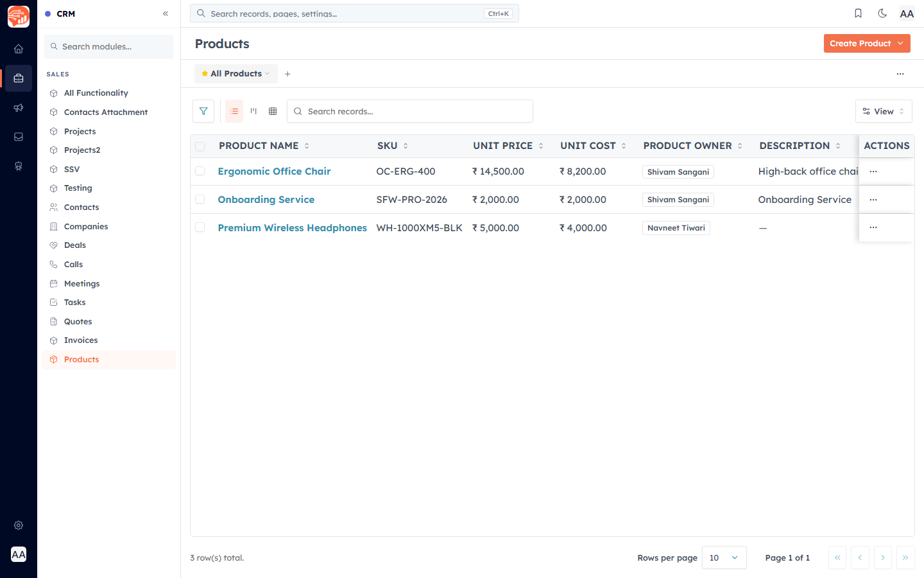This screenshot has height=578, width=924.
Task: Open the Rows per page dropdown
Action: (x=724, y=557)
